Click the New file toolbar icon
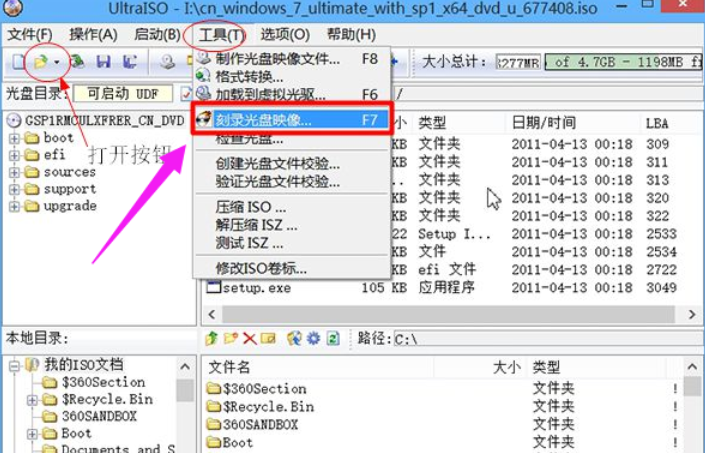Viewport: 705px width, 453px height. coord(18,62)
